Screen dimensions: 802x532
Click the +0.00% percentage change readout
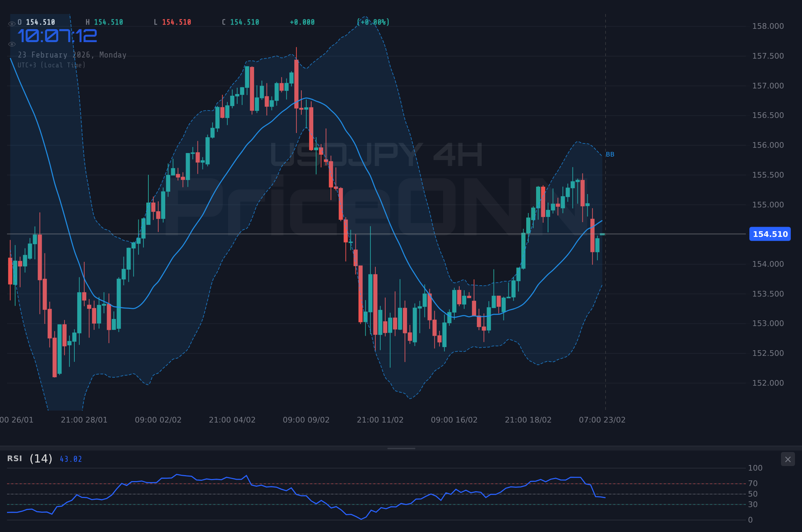(373, 22)
